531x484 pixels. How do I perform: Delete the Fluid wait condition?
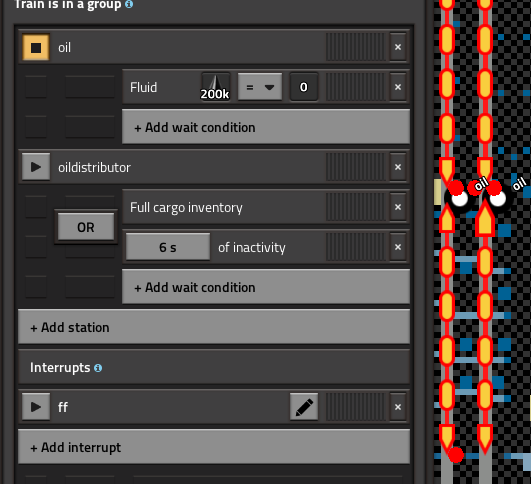tap(398, 87)
